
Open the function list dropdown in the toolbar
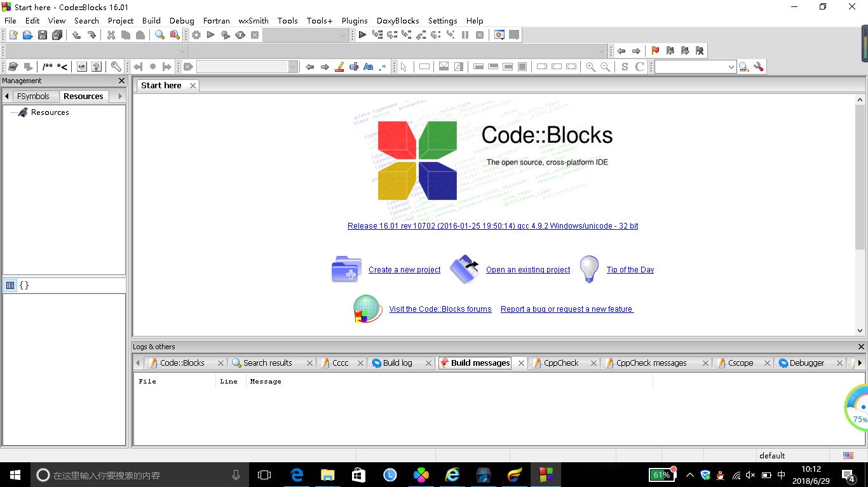click(602, 51)
